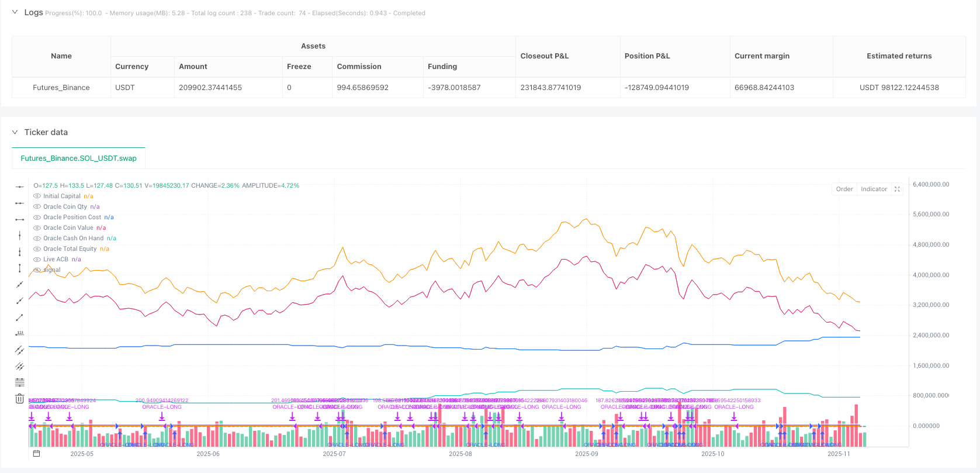Screen dimensions: 980x473
Task: Select the vertical straight line drawing tool
Action: 19,236
